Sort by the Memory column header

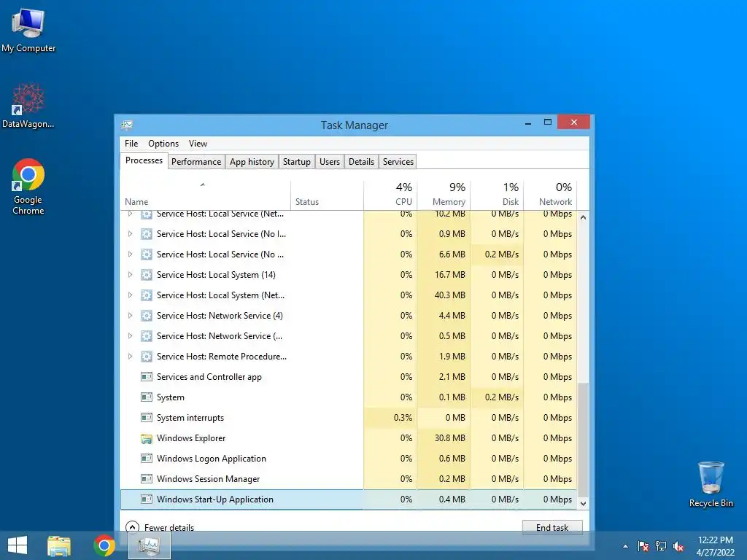pyautogui.click(x=444, y=195)
